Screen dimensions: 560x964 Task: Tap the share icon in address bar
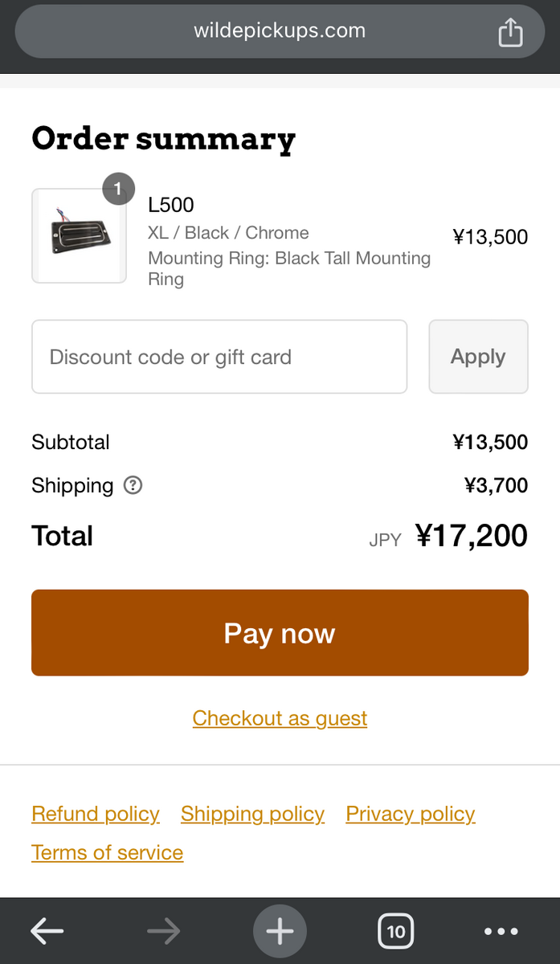pyautogui.click(x=510, y=33)
